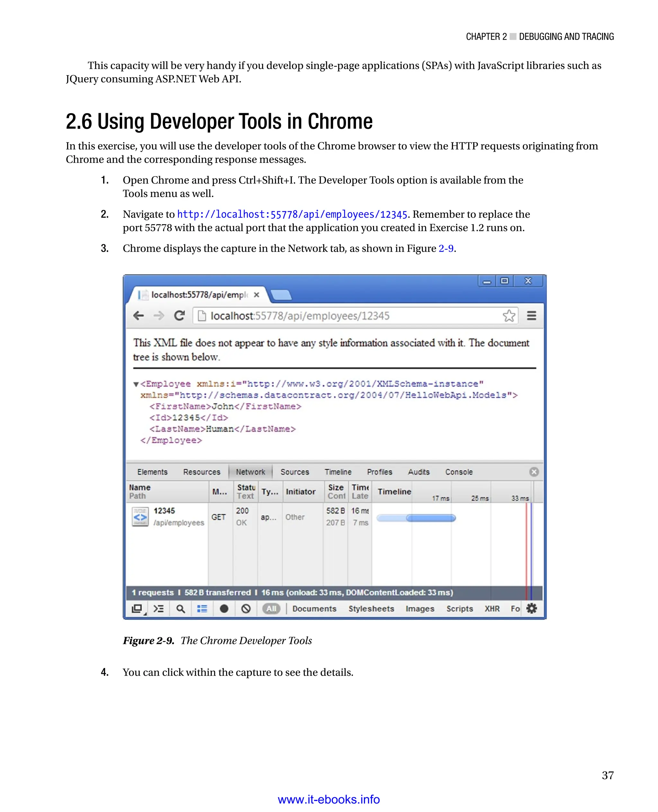Click the magnifier search icon in DevTools
658x812 pixels.
[181, 609]
